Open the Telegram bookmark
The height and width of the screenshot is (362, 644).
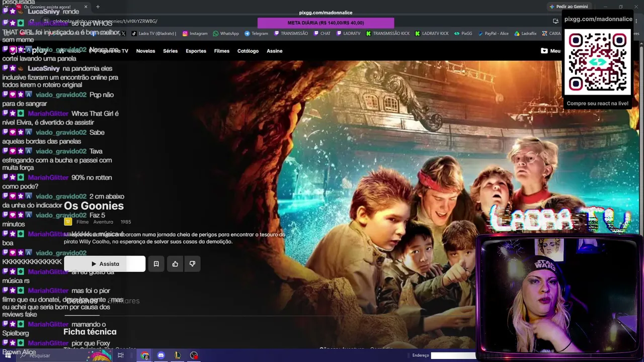tap(257, 34)
